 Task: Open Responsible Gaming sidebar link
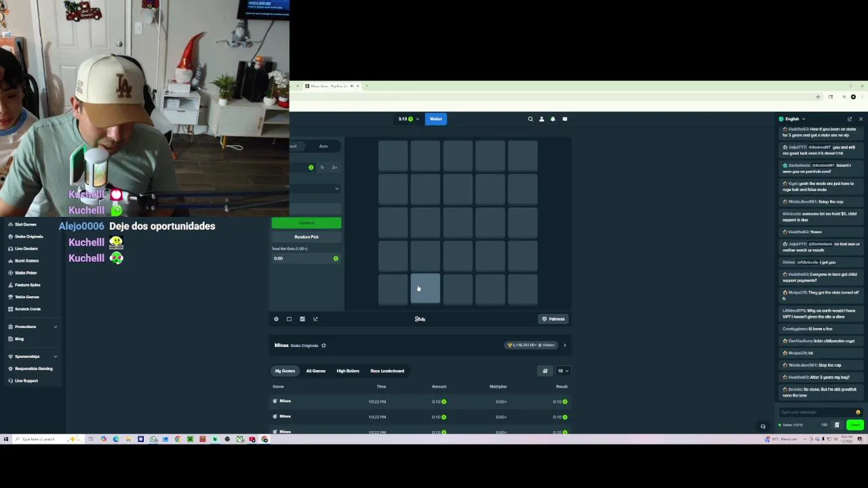click(33, 369)
